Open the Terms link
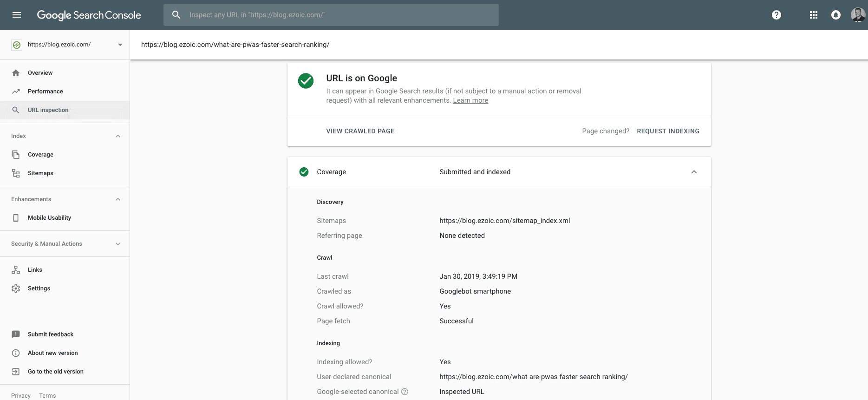 (x=47, y=396)
